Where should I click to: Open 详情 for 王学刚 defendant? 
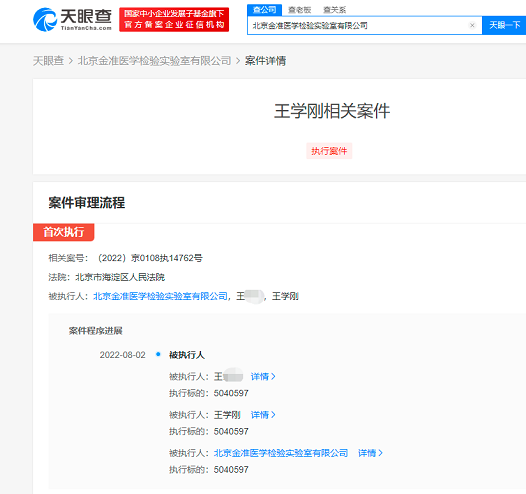click(263, 415)
